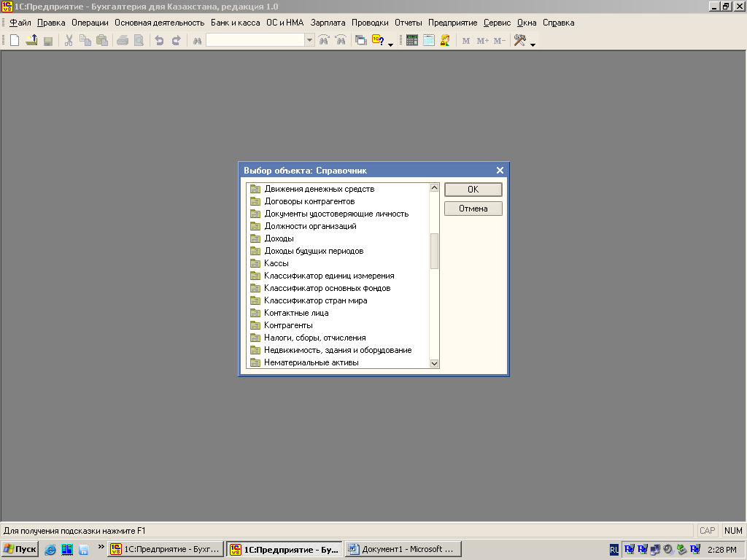
Task: Click the Paste (clipboard) toolbar icon
Action: [102, 41]
